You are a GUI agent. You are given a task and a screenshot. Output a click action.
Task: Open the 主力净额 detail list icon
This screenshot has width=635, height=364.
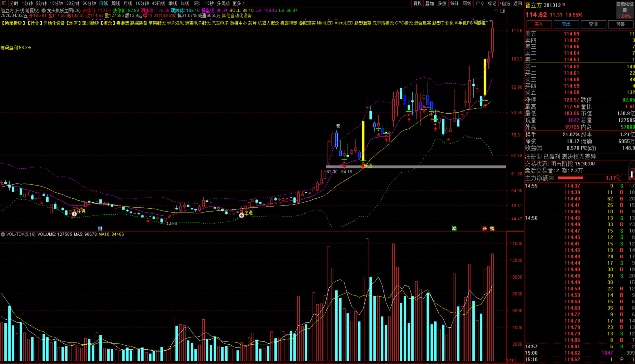tap(551, 178)
